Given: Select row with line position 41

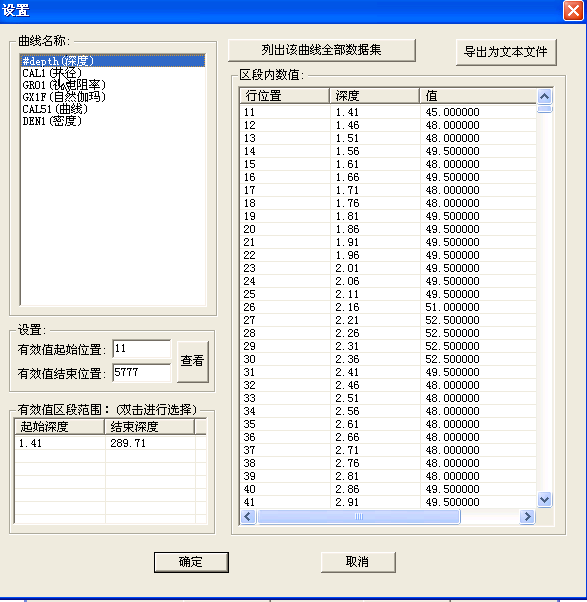Looking at the screenshot, I should pos(388,502).
